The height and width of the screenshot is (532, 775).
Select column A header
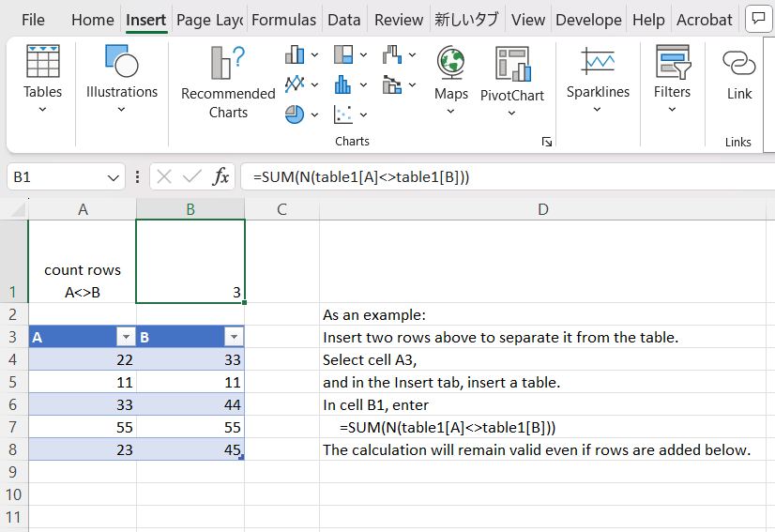[x=83, y=209]
